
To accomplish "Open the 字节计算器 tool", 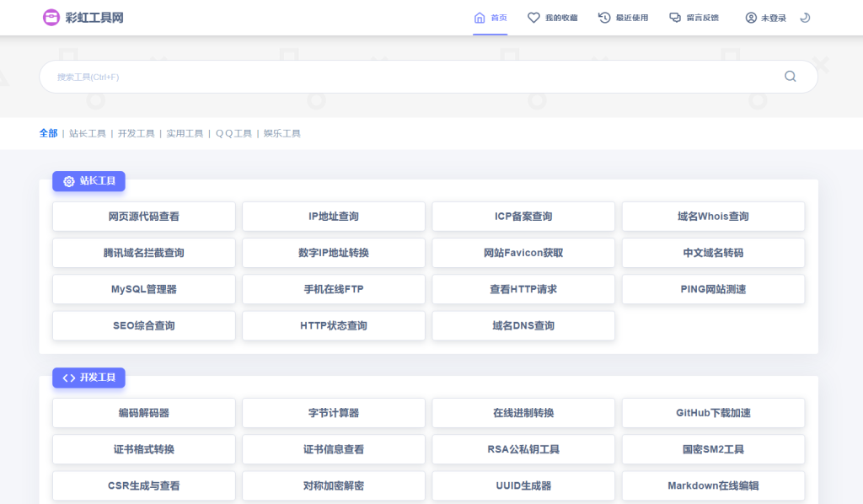I will (x=334, y=413).
